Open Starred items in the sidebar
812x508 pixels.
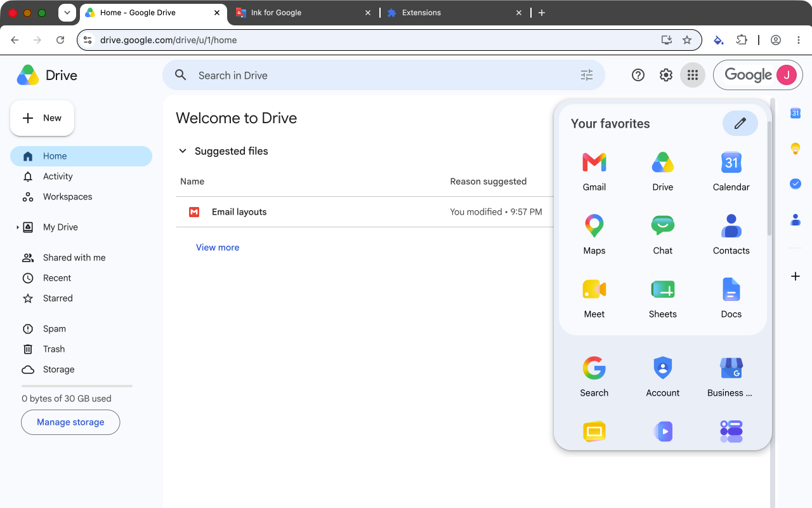(81, 298)
